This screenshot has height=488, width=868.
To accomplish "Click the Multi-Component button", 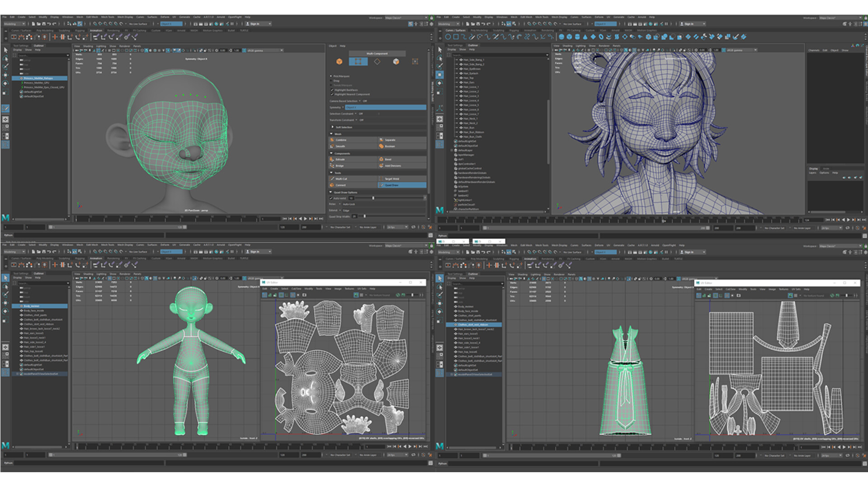I will click(377, 53).
